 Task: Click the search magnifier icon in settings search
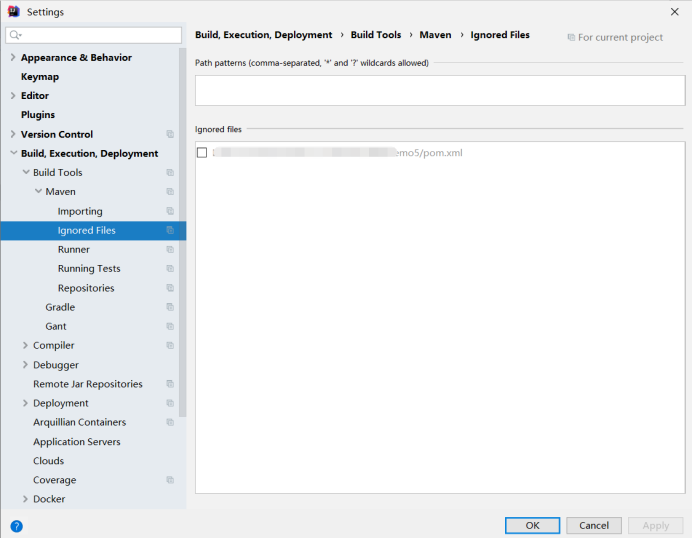[15, 35]
